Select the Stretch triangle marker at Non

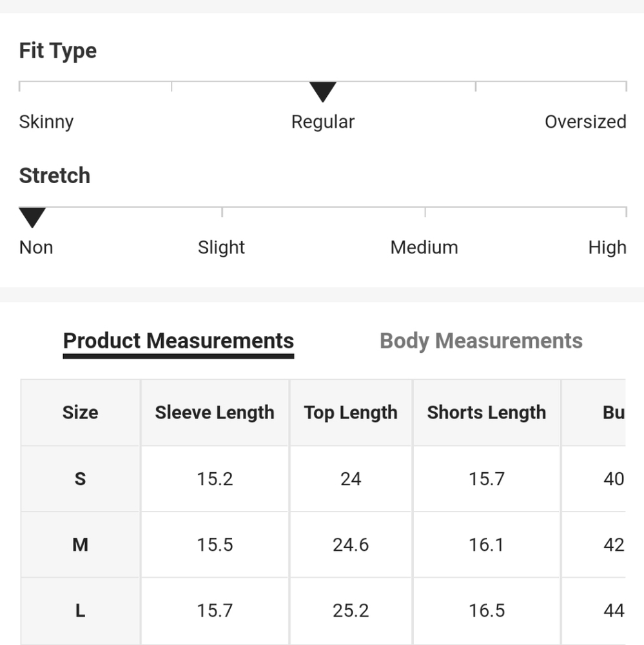point(32,217)
